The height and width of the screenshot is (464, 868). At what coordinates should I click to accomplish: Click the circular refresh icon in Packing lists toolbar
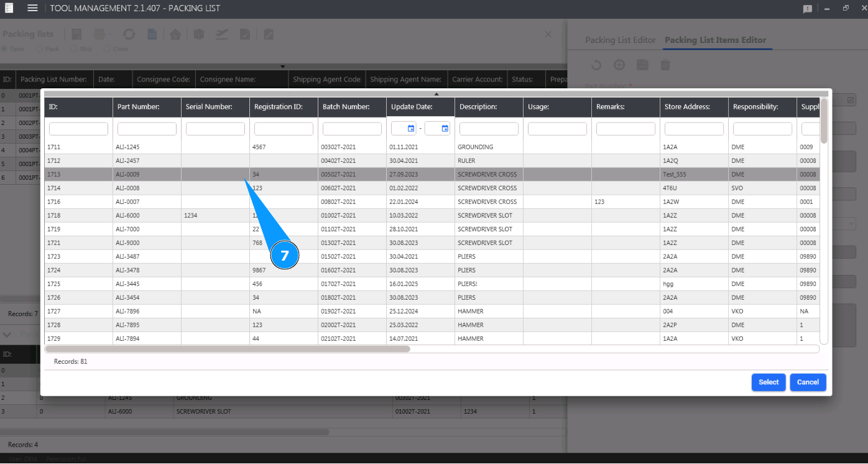129,34
